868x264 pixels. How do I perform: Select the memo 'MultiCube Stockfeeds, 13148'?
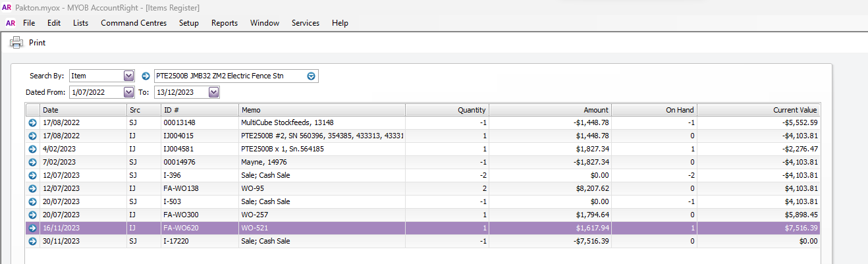tap(287, 122)
